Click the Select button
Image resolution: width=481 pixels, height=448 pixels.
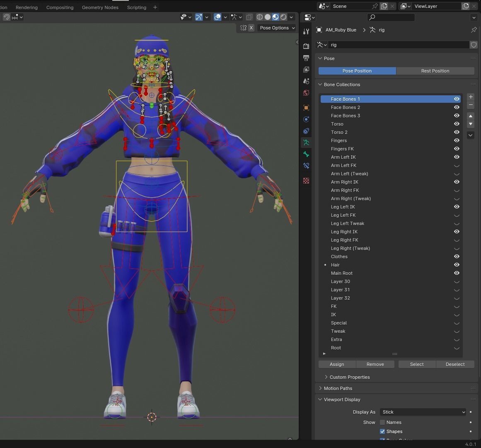pyautogui.click(x=417, y=364)
